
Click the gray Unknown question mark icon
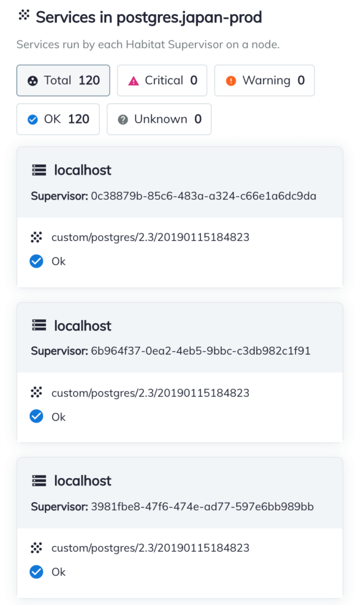click(123, 120)
